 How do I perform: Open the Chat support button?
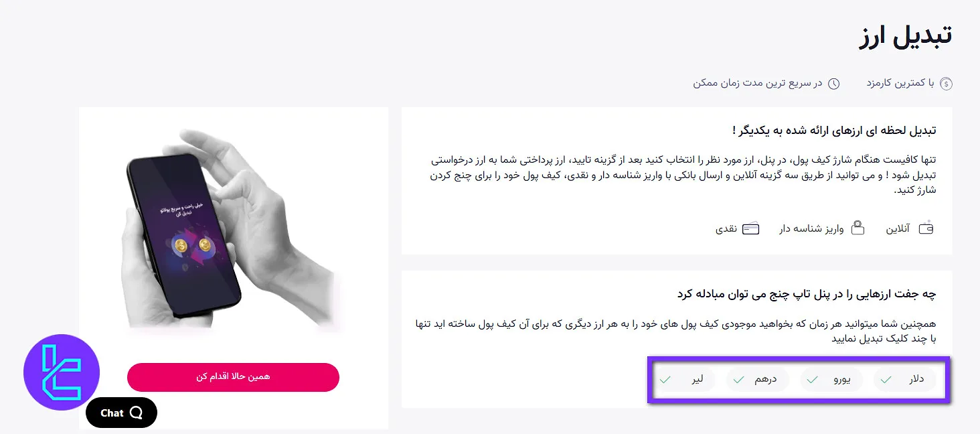(120, 413)
